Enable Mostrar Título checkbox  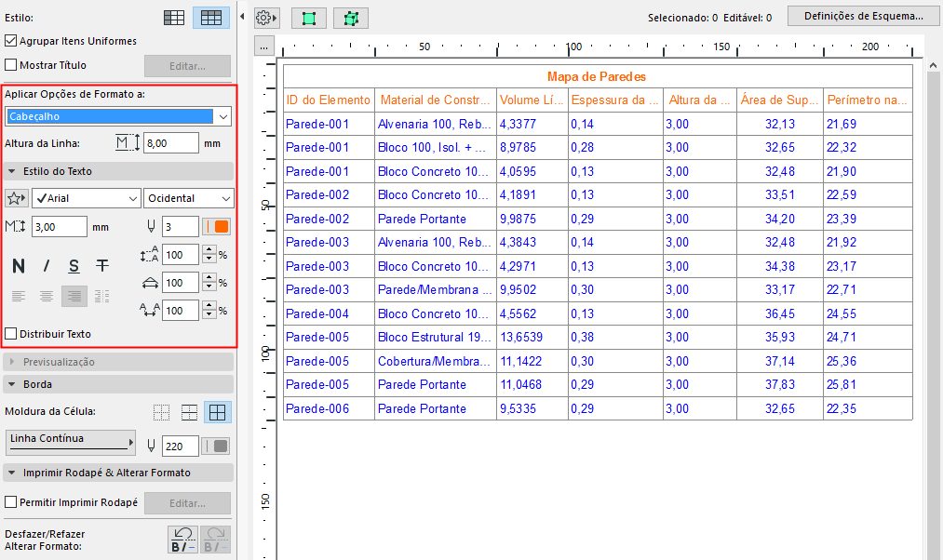coord(11,65)
